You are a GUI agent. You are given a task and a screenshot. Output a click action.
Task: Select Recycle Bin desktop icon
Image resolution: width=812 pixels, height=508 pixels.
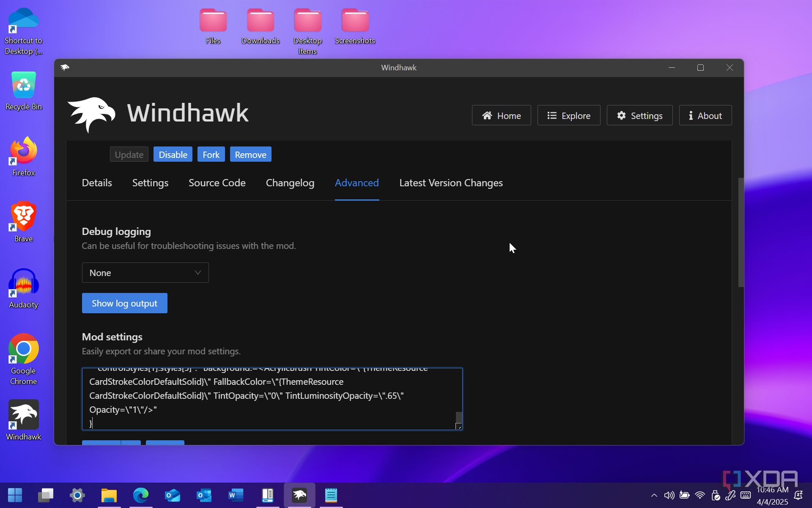[24, 91]
